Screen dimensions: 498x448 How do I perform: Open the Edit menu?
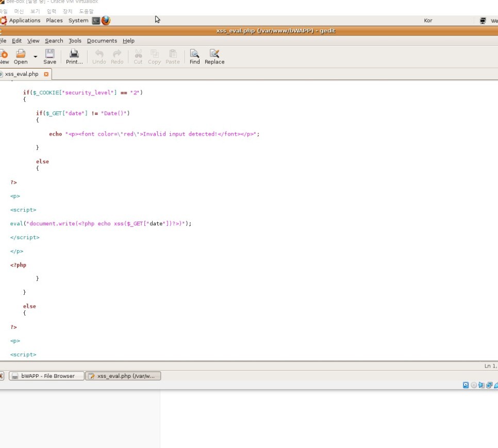(17, 41)
